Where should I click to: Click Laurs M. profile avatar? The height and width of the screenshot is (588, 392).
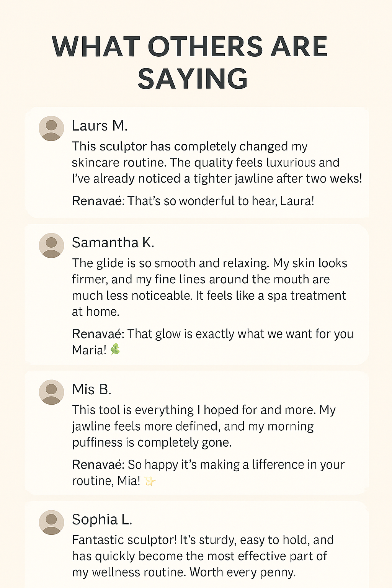[51, 128]
